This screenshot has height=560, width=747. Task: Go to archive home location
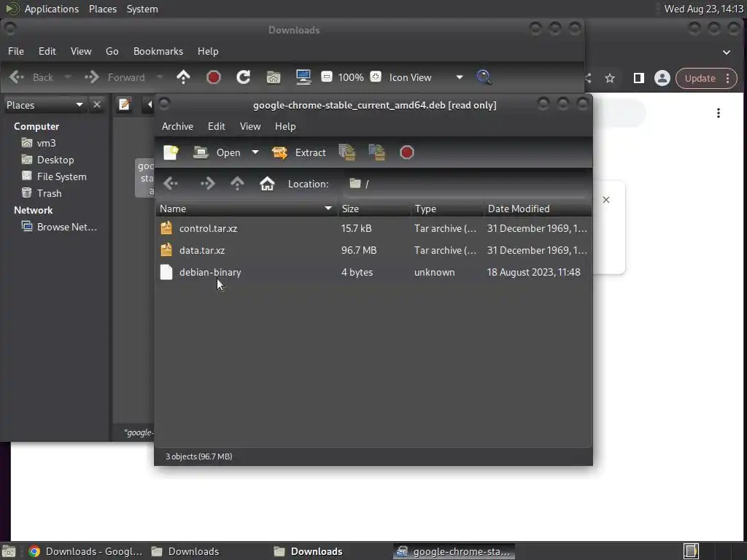point(267,184)
